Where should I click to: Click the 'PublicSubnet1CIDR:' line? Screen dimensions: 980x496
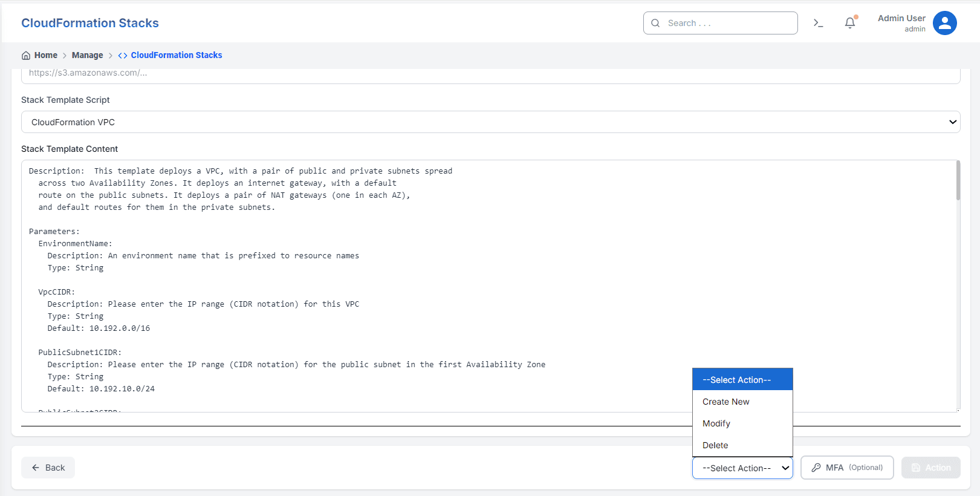80,353
